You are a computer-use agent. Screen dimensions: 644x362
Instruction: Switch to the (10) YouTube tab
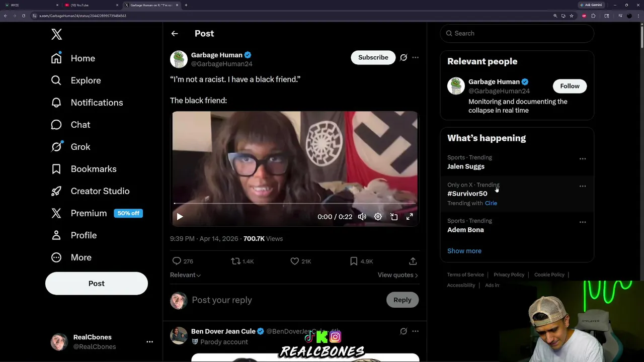(91, 5)
